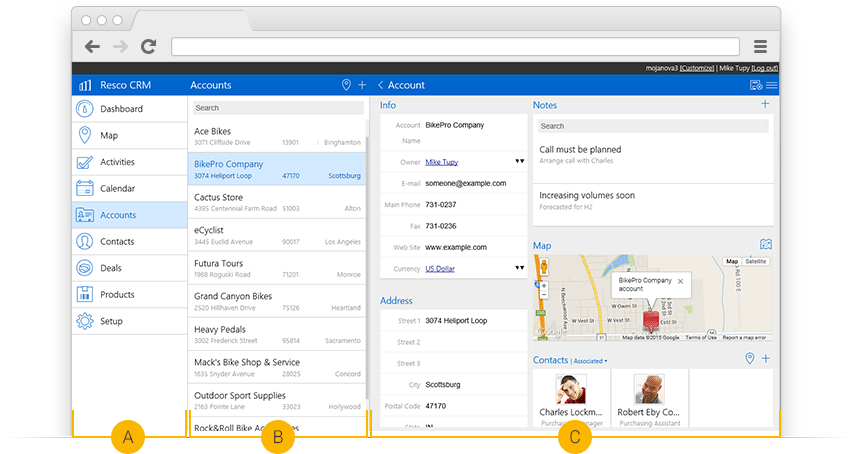The height and width of the screenshot is (454, 854).
Task: Open the browser hamburger menu
Action: 760,46
